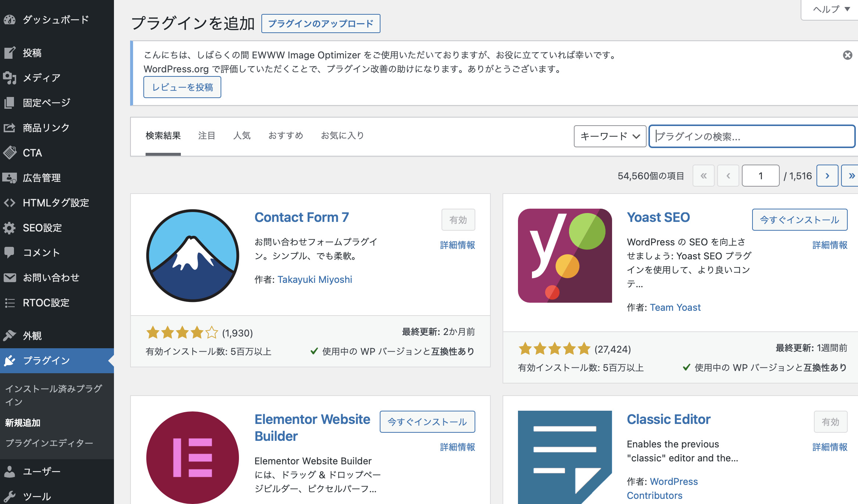Open author Takayuki Miyoshi link
This screenshot has width=858, height=504.
(x=315, y=280)
